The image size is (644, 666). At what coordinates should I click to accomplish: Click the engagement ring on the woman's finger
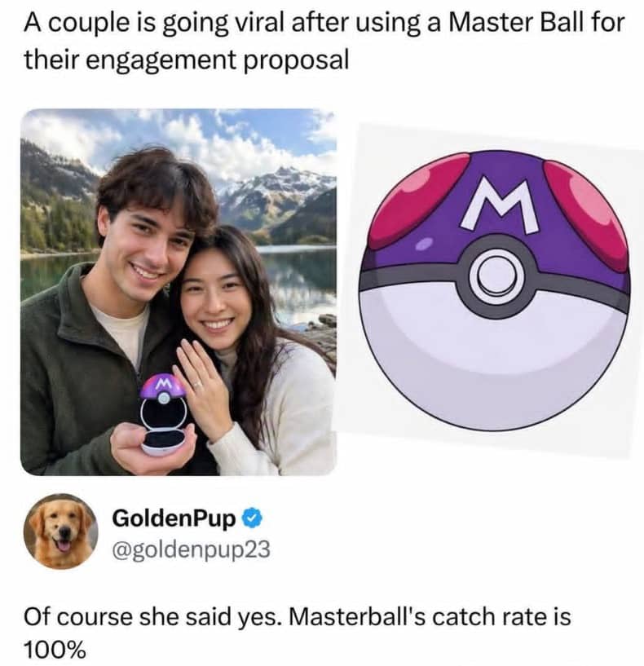tap(197, 385)
